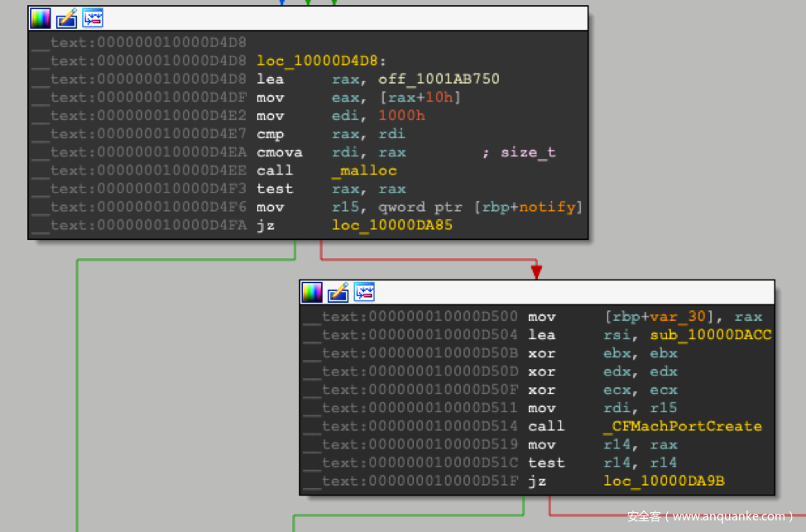Image resolution: width=806 pixels, height=532 pixels.
Task: Click the 1000h immediate value
Action: 401,116
